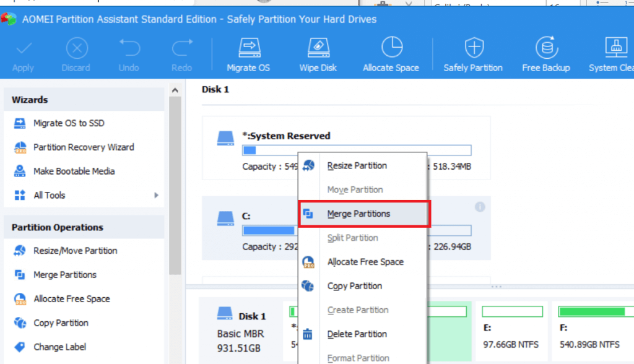Click the Merge Partitions sidebar icon

20,275
